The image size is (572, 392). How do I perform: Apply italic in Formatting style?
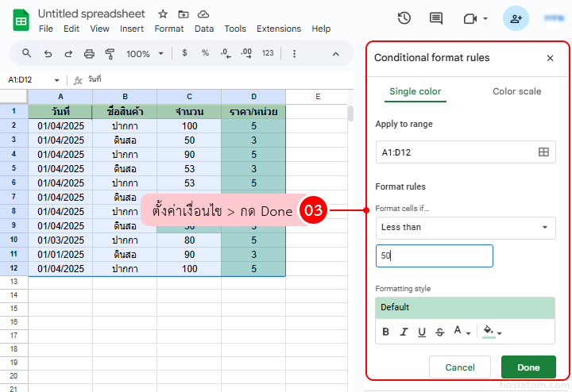coord(404,332)
